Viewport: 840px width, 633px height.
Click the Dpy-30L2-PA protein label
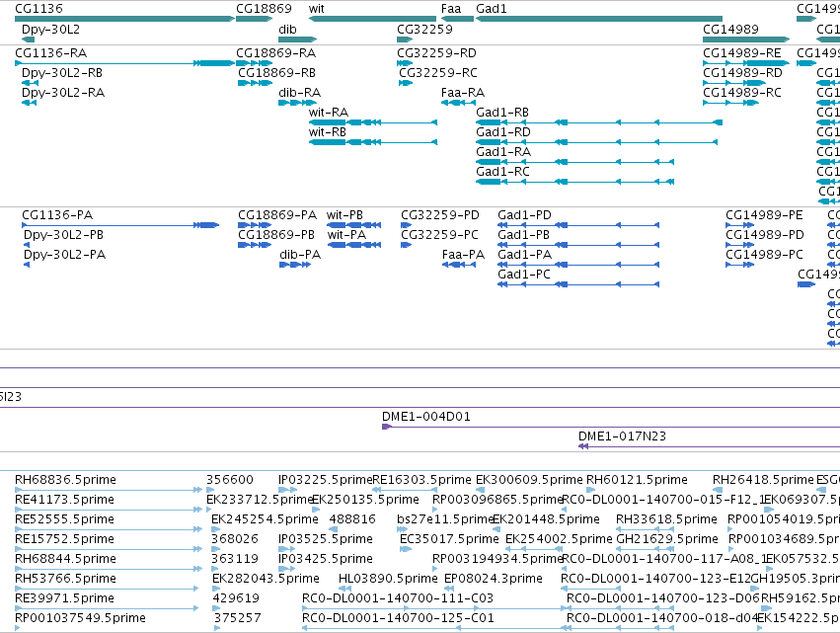coord(64,255)
